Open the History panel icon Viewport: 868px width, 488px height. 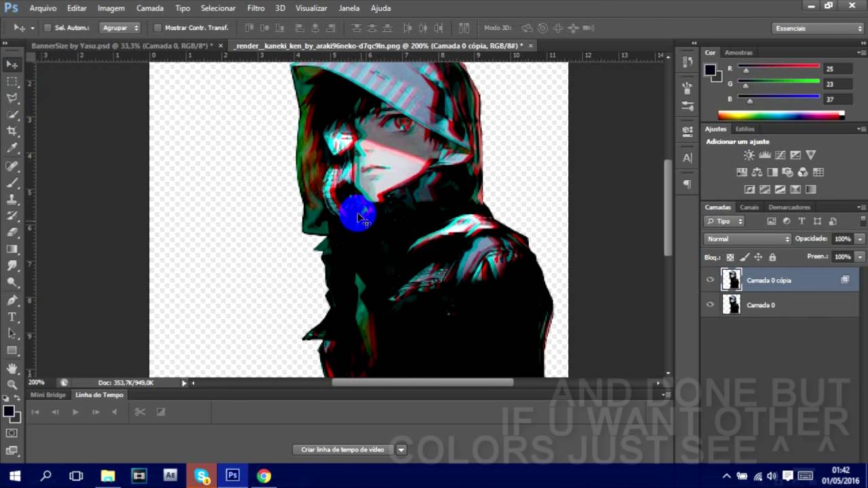click(687, 61)
